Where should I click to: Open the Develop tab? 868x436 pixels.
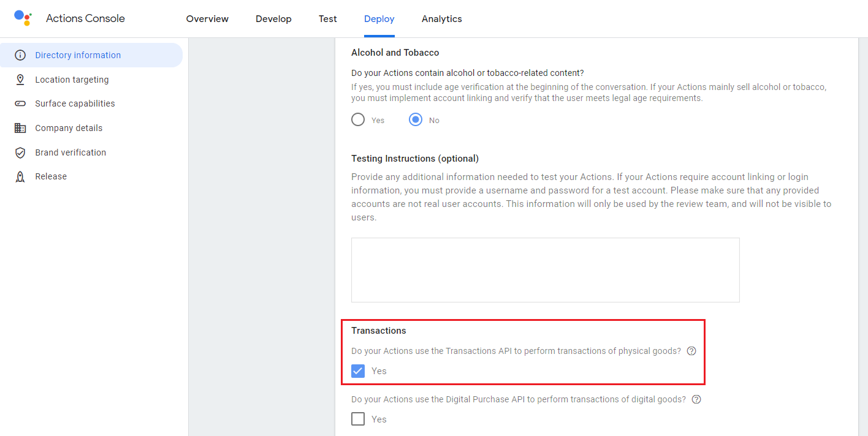[273, 19]
